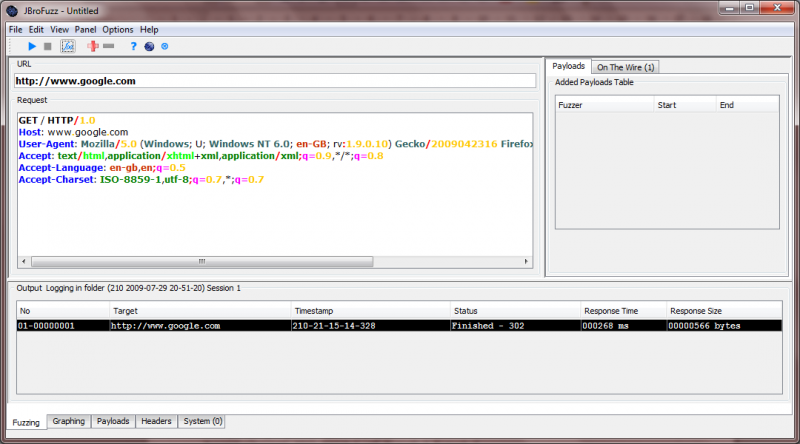
Task: Click the Host: www.google.com header line
Action: pyautogui.click(x=73, y=132)
